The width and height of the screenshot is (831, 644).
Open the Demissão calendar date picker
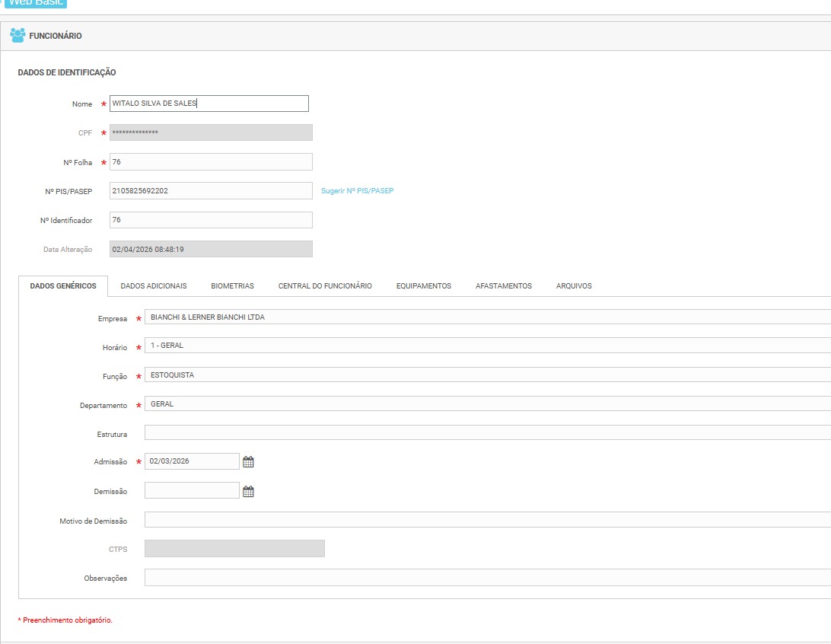pyautogui.click(x=248, y=491)
